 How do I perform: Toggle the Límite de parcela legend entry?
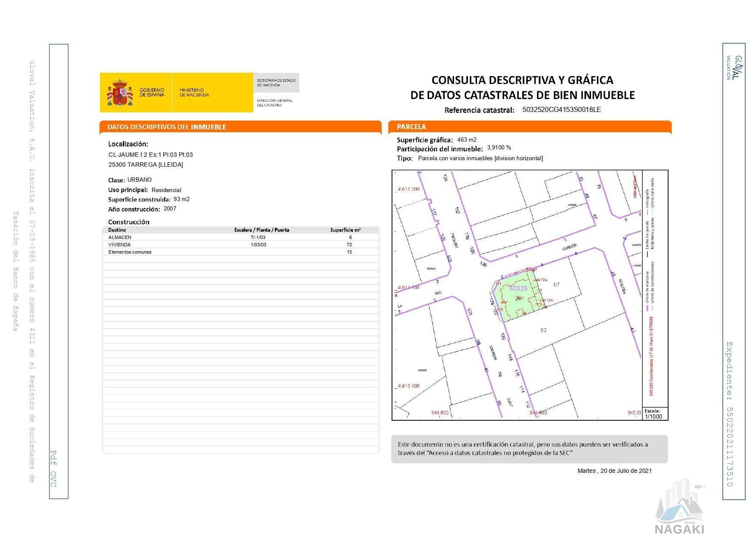pos(647,233)
